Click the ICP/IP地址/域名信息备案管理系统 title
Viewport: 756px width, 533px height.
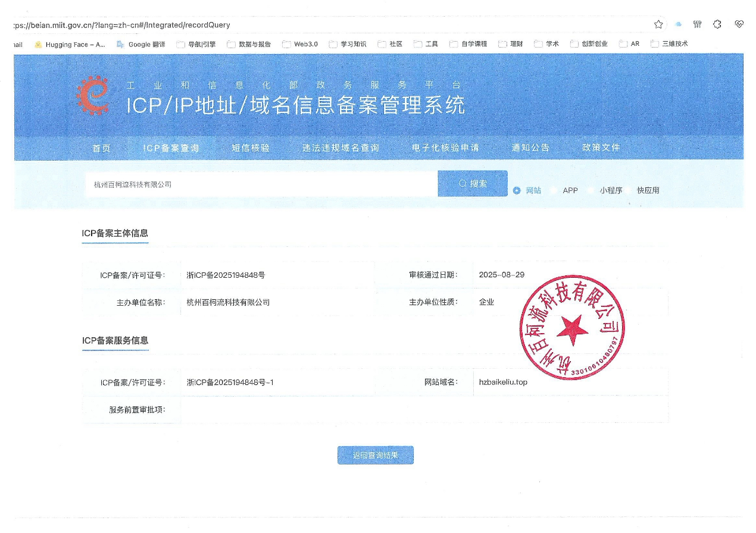(295, 105)
